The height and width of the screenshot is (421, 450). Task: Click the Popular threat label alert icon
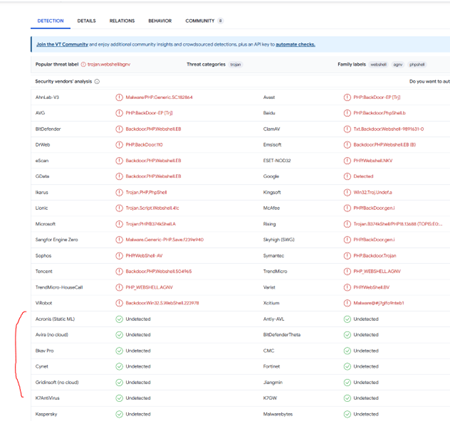tap(83, 64)
